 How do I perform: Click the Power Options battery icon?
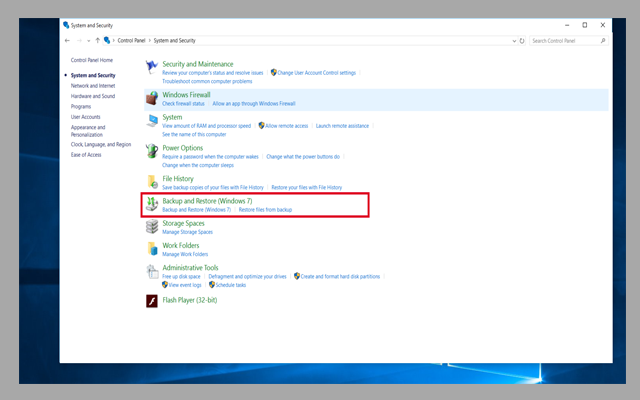pos(152,152)
